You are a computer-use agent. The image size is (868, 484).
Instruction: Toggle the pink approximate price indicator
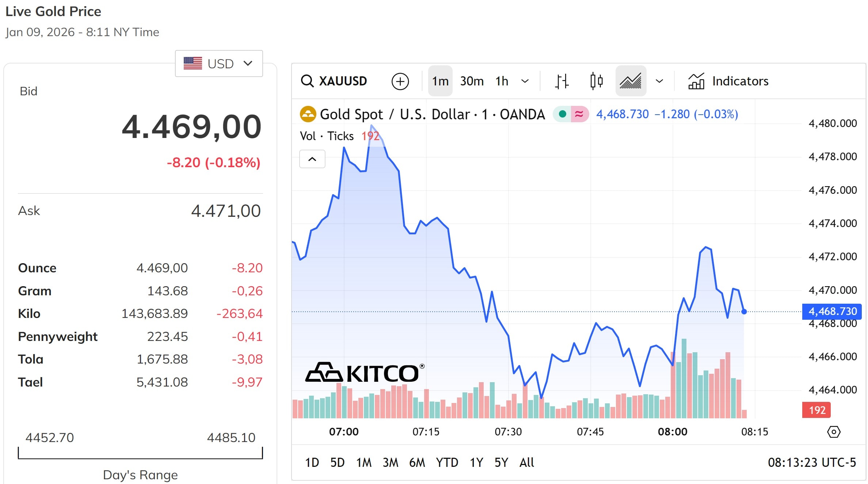[578, 114]
